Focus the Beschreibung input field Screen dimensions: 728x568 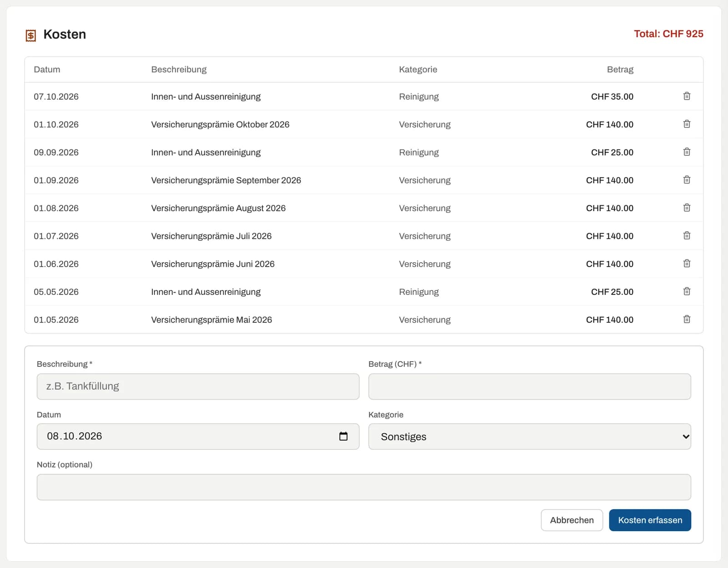198,386
